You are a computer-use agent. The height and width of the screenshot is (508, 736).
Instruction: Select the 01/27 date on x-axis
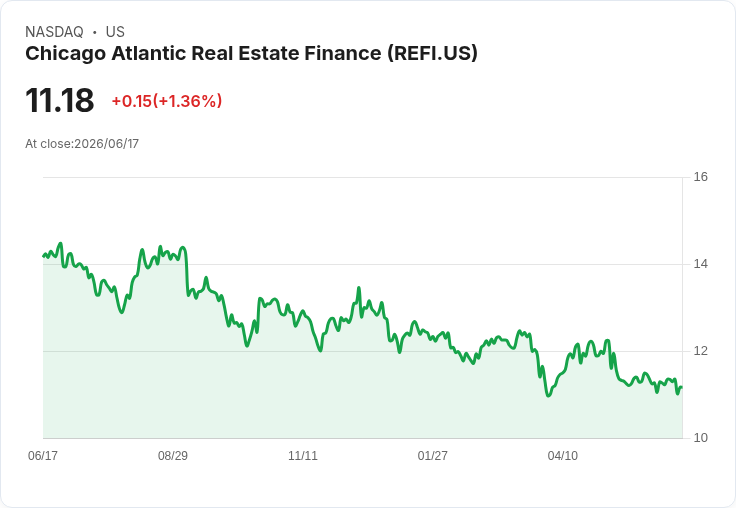pyautogui.click(x=432, y=455)
